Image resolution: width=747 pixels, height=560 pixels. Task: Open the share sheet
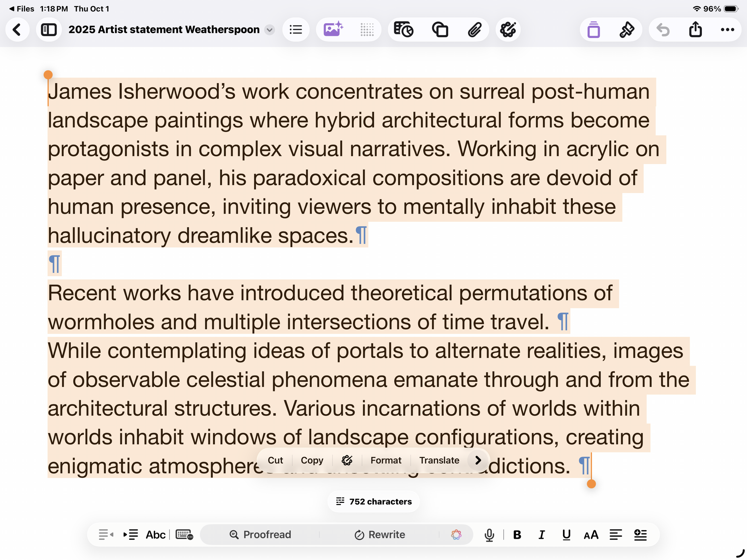[x=695, y=30]
